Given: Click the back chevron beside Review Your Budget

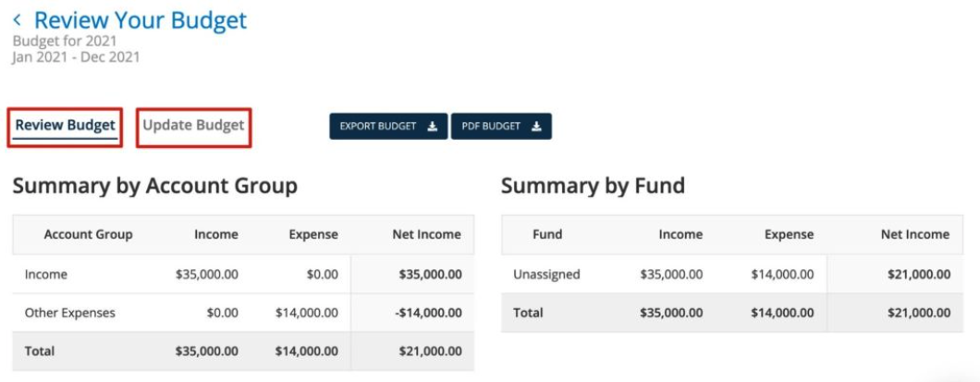Looking at the screenshot, I should 17,20.
